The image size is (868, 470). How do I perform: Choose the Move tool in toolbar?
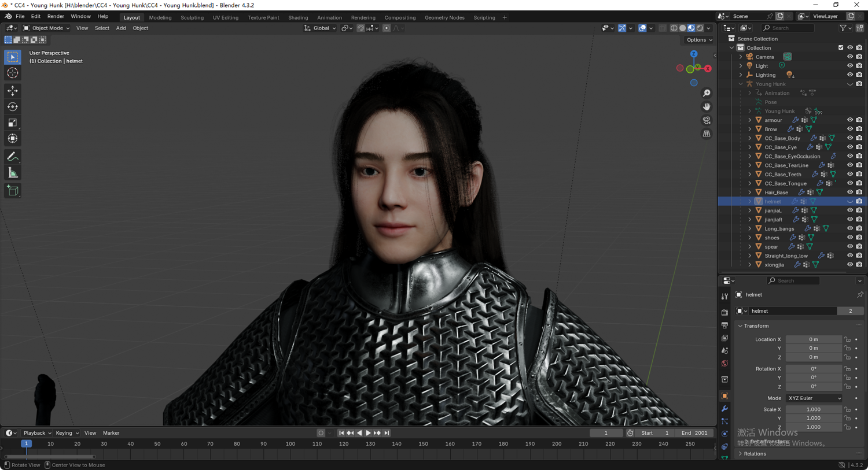click(x=13, y=91)
